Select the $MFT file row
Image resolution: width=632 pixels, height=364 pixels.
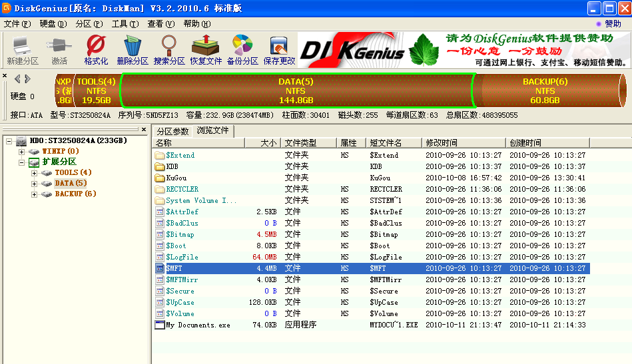pyautogui.click(x=372, y=269)
